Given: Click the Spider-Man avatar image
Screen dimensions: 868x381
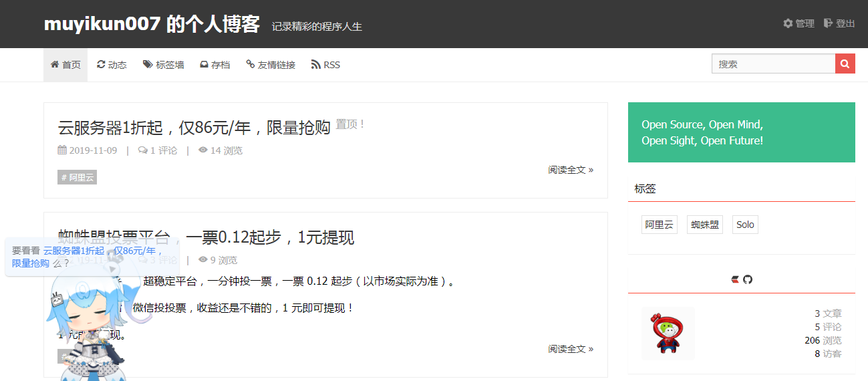Looking at the screenshot, I should pyautogui.click(x=668, y=334).
